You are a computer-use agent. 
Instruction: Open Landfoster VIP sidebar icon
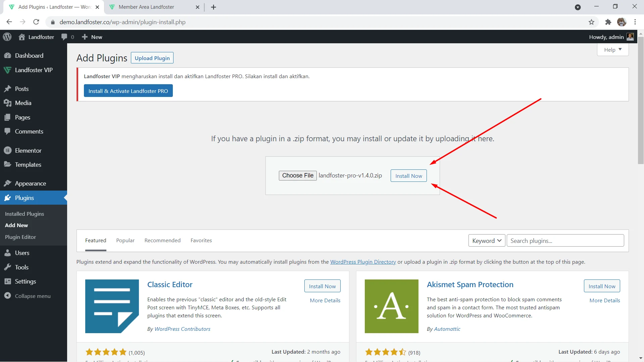[7, 70]
